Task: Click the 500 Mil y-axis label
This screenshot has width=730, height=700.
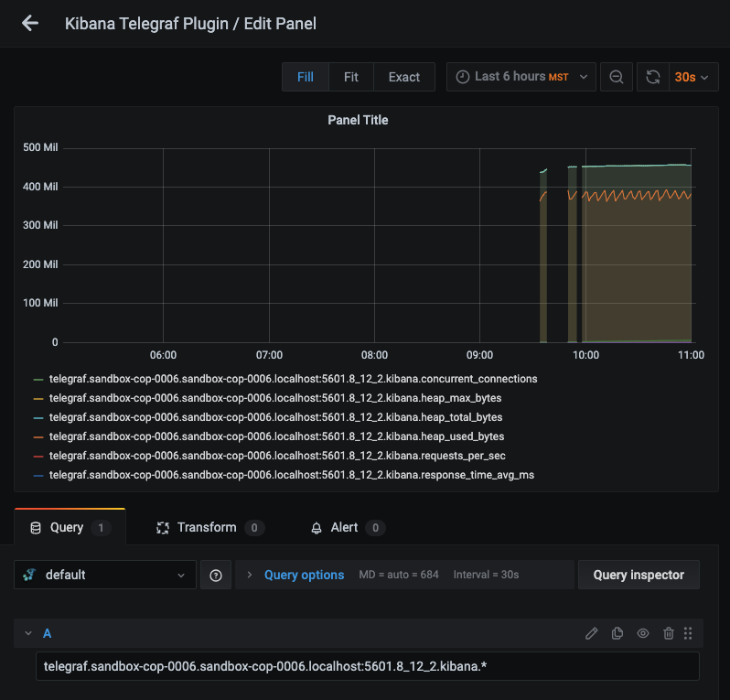Action: [x=40, y=147]
